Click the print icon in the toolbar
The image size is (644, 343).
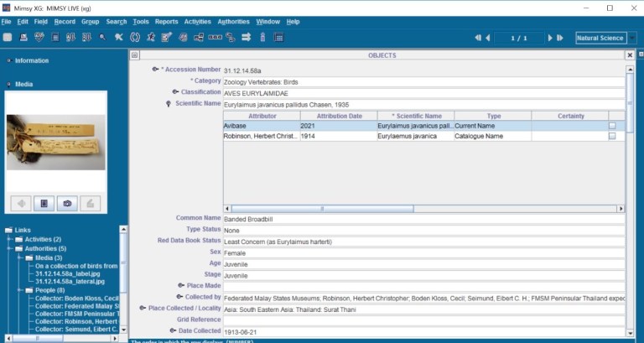click(x=23, y=38)
